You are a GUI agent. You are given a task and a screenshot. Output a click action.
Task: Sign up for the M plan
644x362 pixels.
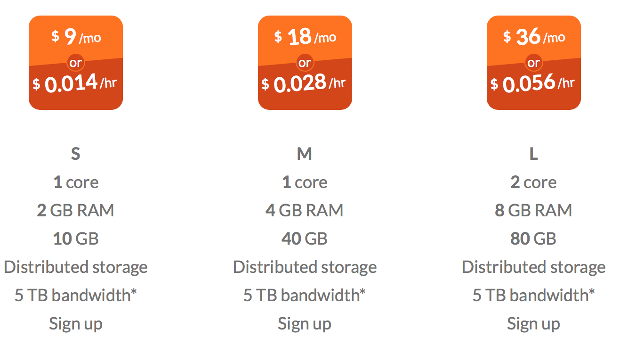(x=305, y=323)
